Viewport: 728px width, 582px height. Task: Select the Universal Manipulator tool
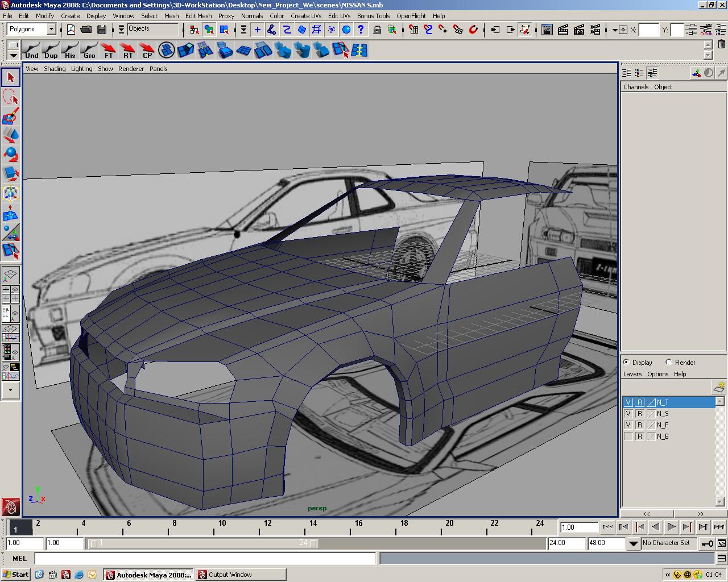pos(11,193)
